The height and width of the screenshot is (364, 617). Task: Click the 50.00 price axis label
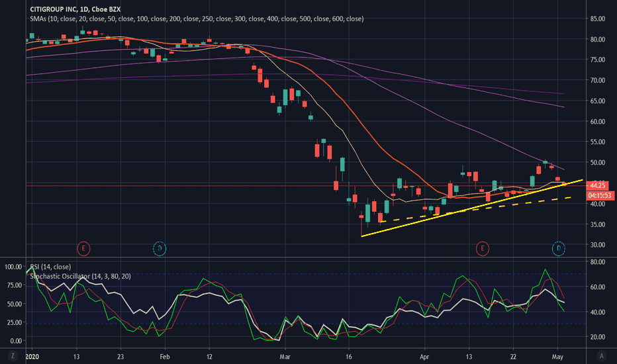click(x=597, y=163)
